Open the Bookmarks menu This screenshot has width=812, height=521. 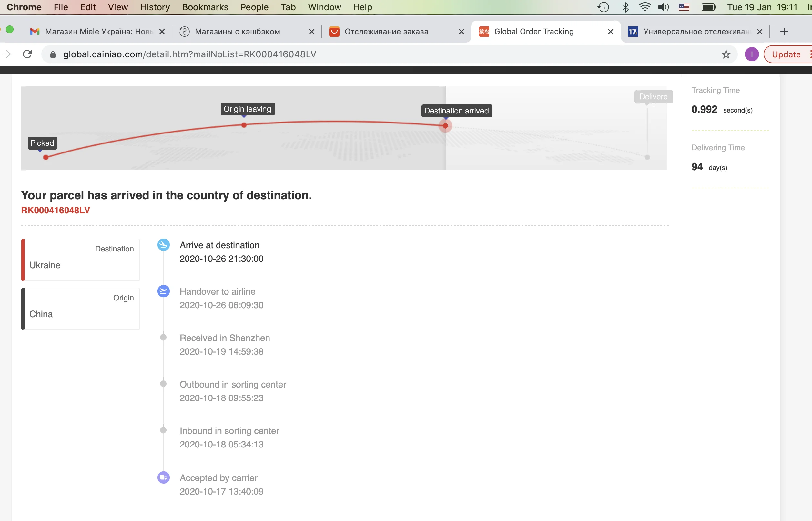pyautogui.click(x=205, y=7)
